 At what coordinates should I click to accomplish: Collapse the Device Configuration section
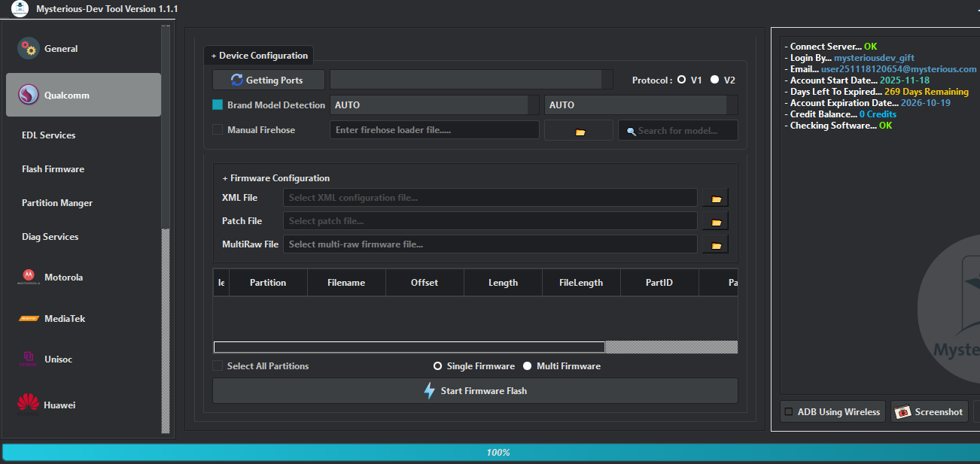pos(259,55)
